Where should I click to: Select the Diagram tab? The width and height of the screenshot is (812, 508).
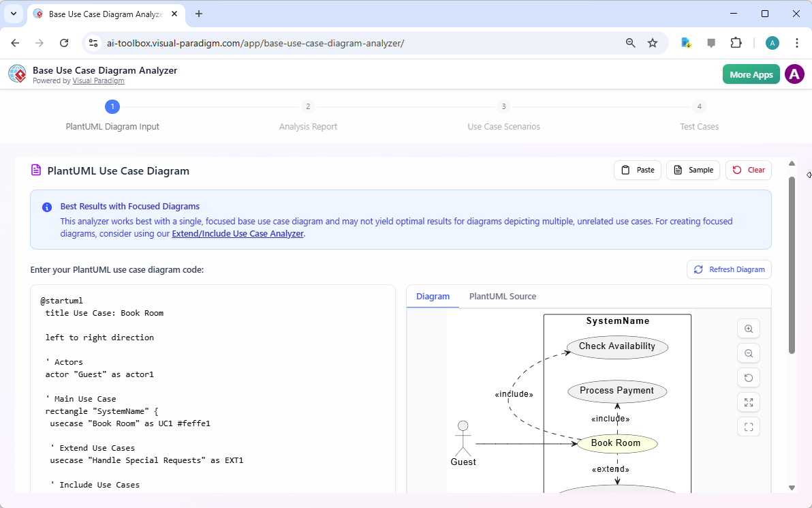coord(433,296)
